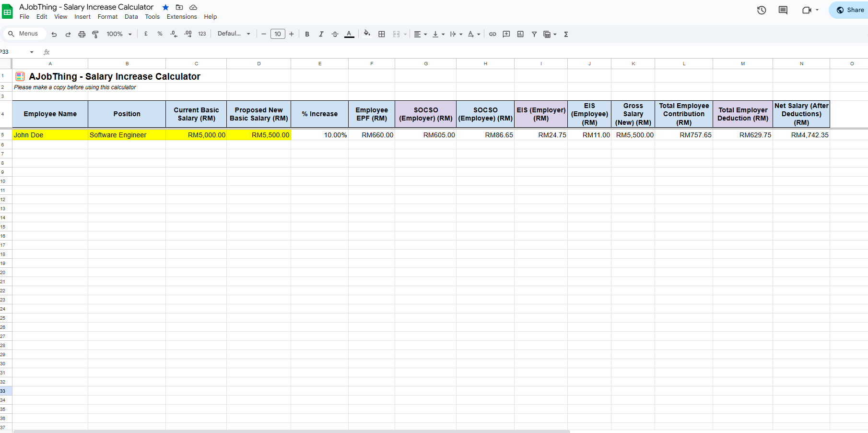
Task: Open the text wrapping dropdown
Action: click(456, 34)
